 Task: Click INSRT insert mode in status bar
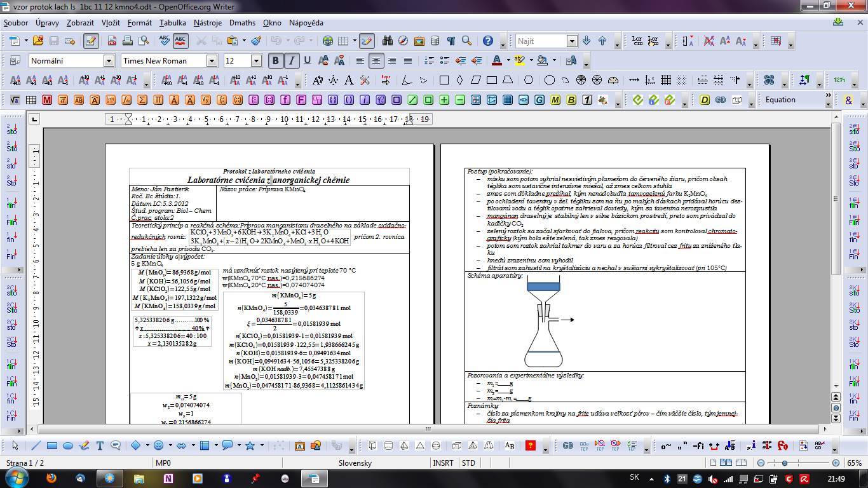coord(444,463)
